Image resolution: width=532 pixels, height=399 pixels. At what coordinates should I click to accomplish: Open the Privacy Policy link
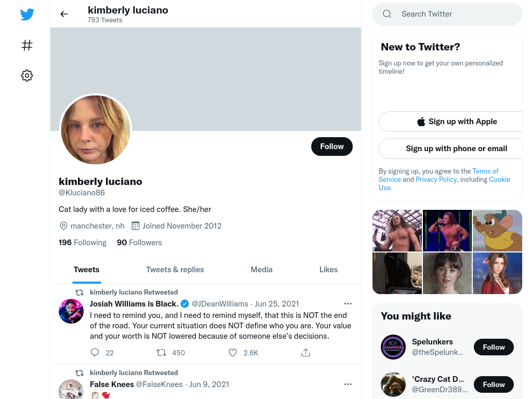pyautogui.click(x=436, y=179)
